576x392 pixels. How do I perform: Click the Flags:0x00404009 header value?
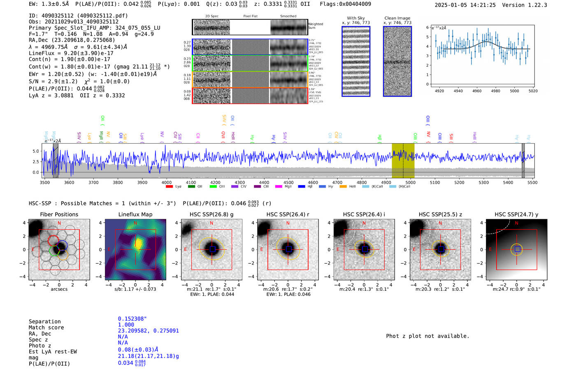[345, 4]
